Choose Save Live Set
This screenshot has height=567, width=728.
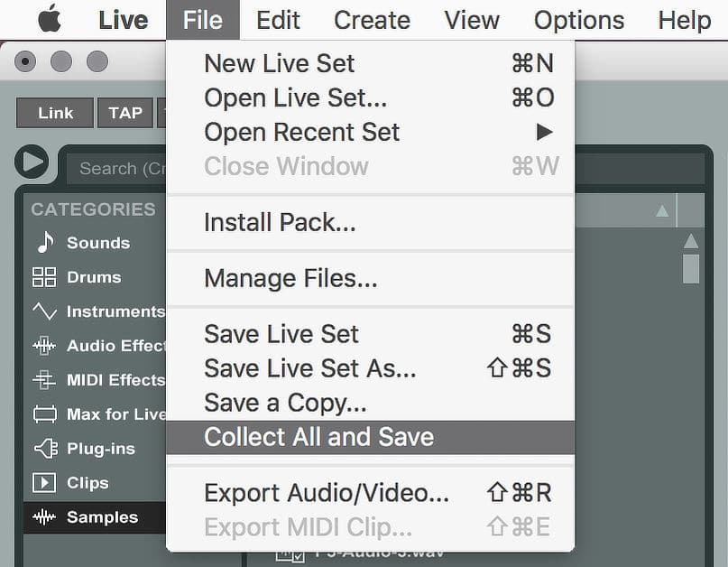(x=371, y=334)
